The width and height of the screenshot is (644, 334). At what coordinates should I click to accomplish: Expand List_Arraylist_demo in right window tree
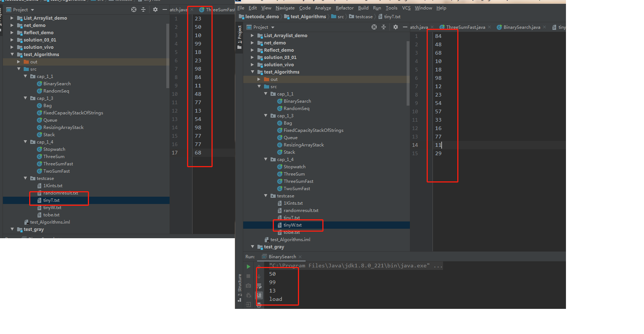pos(252,35)
